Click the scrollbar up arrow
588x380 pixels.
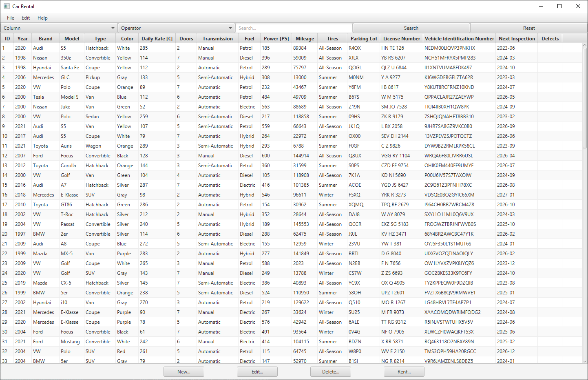(x=585, y=46)
